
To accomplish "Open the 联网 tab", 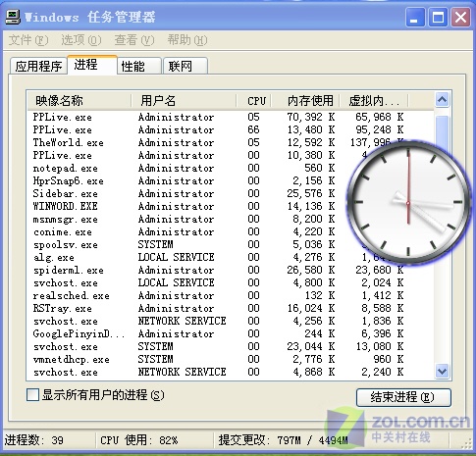I will pyautogui.click(x=185, y=66).
